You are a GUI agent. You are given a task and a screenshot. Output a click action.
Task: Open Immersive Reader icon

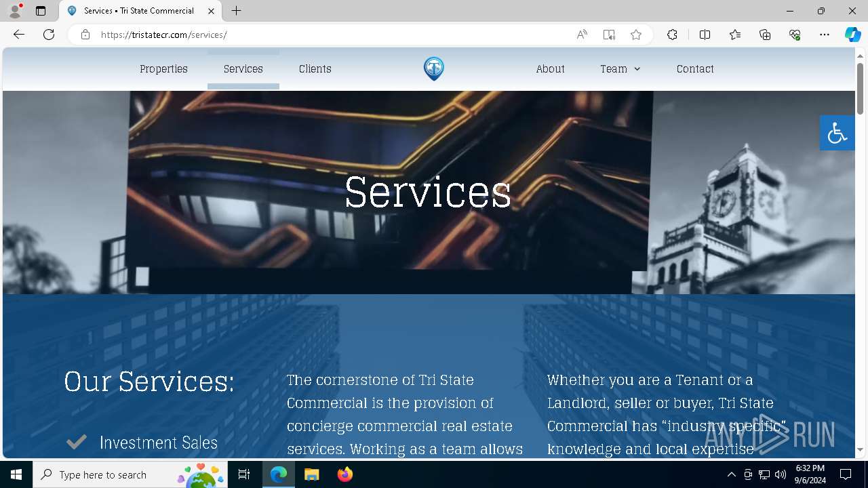[x=609, y=35]
